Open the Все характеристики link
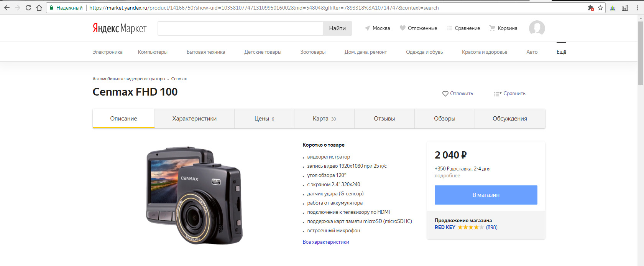 pos(326,242)
